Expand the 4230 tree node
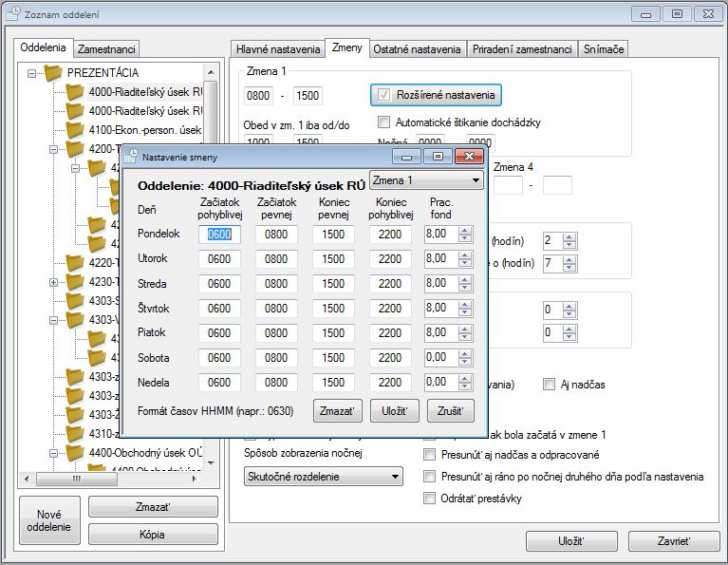The width and height of the screenshot is (728, 565). [53, 282]
